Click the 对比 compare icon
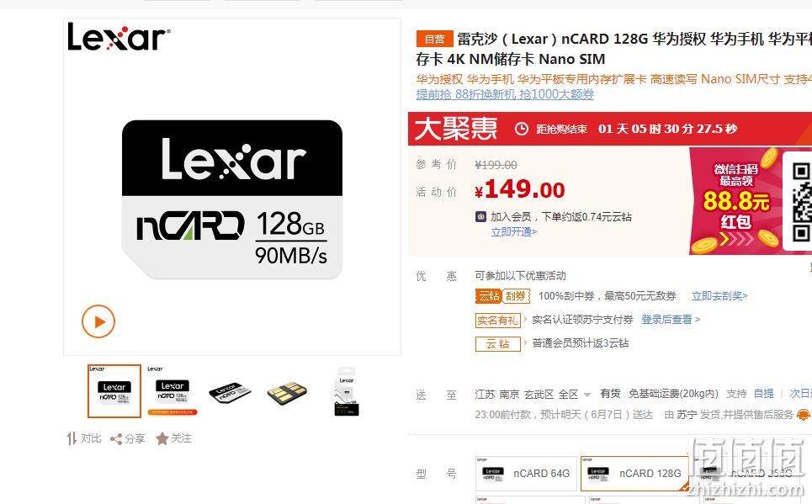812x504 pixels. (x=72, y=438)
